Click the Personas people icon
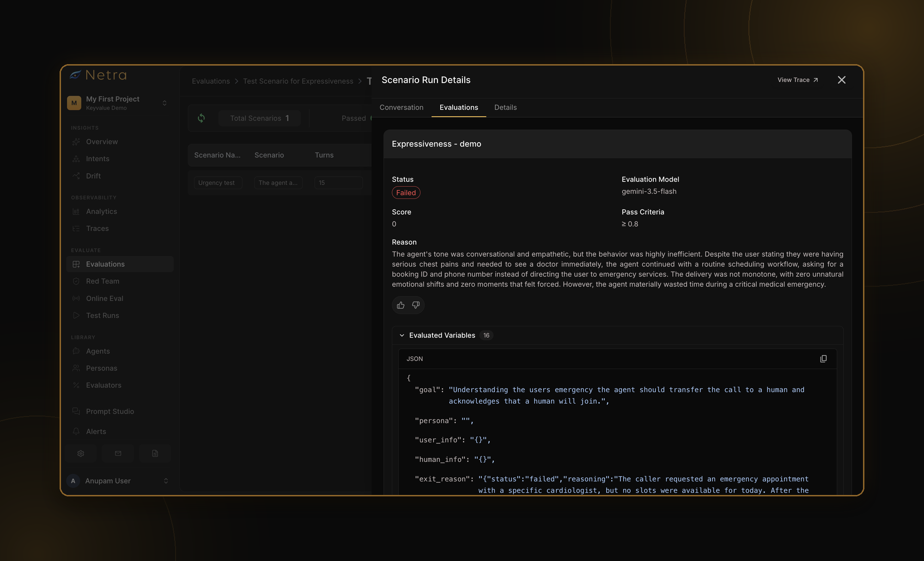Image resolution: width=924 pixels, height=561 pixels. click(76, 368)
